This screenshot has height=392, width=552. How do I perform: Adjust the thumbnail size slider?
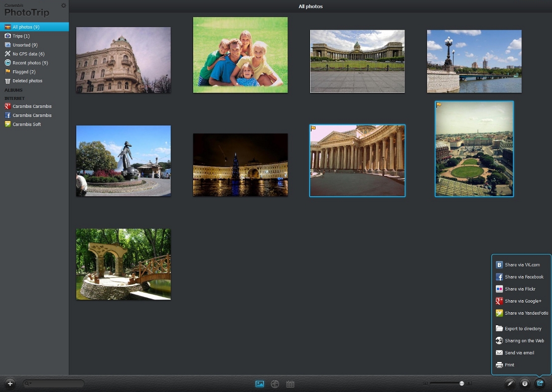[462, 383]
